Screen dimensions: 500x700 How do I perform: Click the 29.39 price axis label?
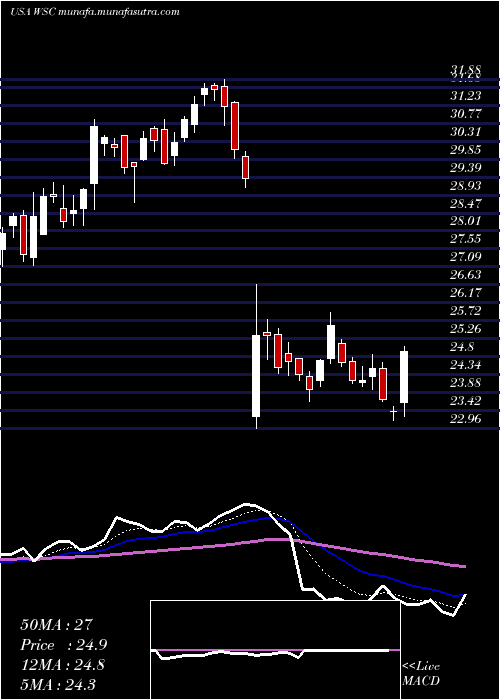[466, 167]
